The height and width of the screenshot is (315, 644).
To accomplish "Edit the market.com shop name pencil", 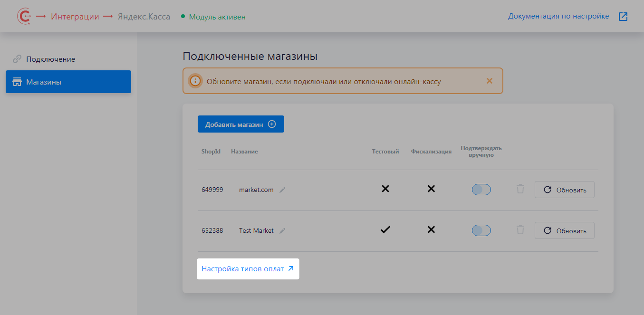I will click(x=282, y=190).
